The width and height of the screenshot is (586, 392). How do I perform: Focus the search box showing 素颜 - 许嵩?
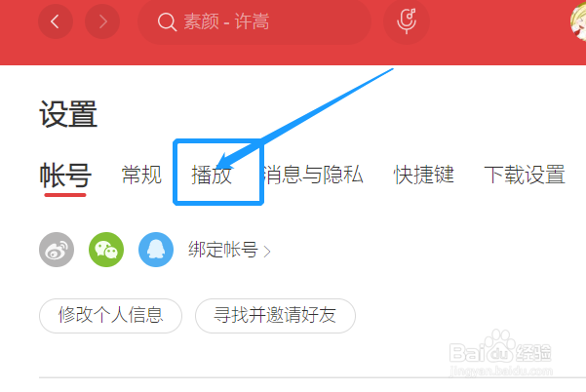(x=254, y=21)
